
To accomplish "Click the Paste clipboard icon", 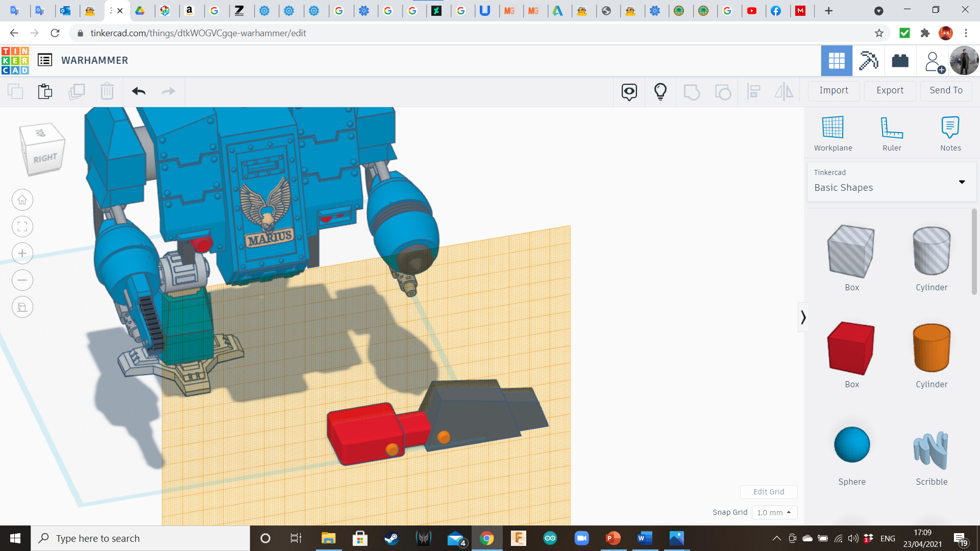I will [x=45, y=91].
